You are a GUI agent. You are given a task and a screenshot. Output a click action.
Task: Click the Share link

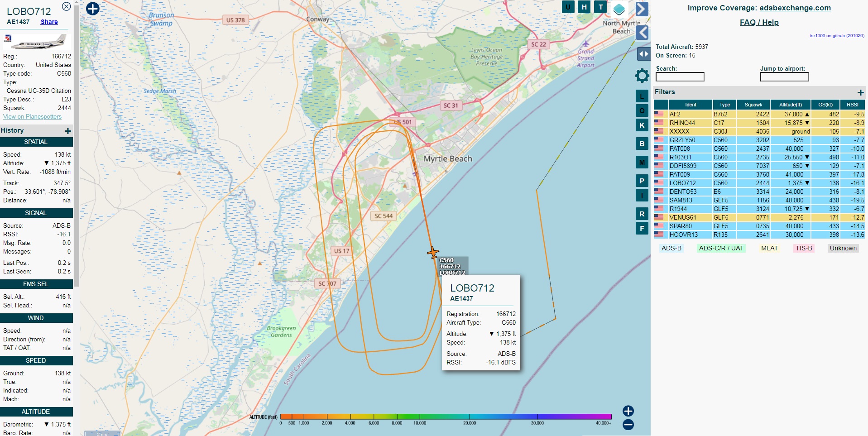coord(49,22)
